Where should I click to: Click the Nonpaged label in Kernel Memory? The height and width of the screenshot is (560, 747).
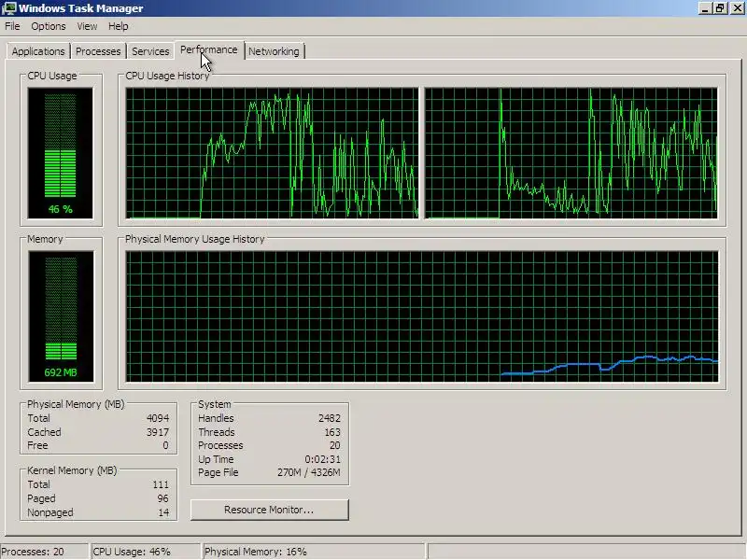(x=50, y=512)
